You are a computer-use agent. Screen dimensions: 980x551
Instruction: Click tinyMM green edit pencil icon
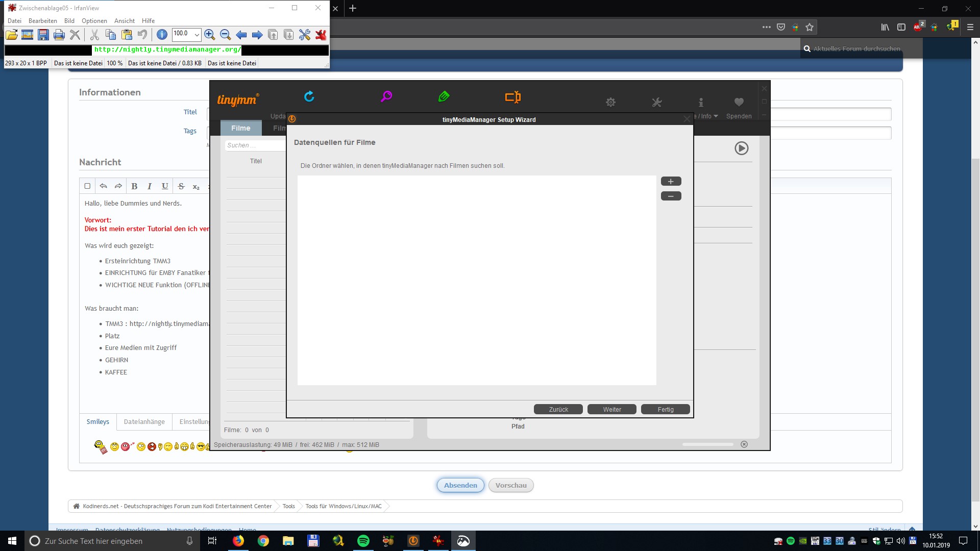444,96
